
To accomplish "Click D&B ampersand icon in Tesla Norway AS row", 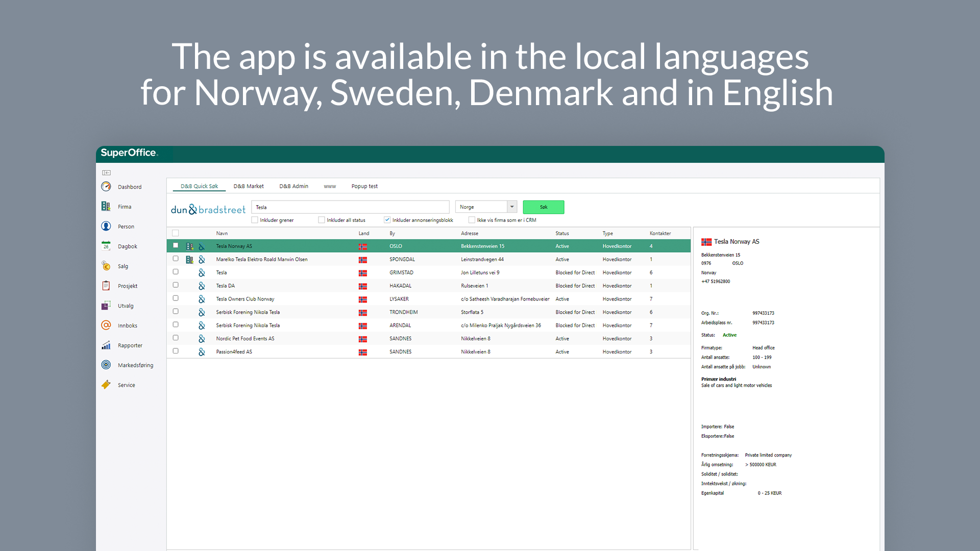I will point(202,246).
